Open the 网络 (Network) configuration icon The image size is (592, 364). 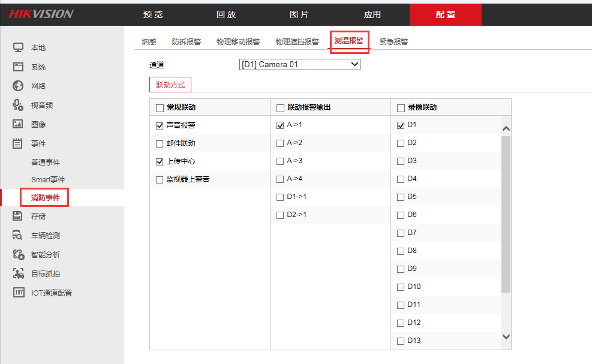17,86
